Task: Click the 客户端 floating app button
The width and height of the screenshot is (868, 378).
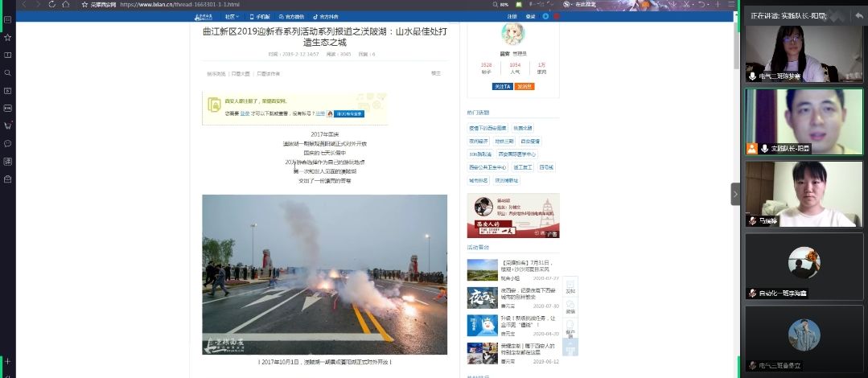Action: [x=570, y=327]
